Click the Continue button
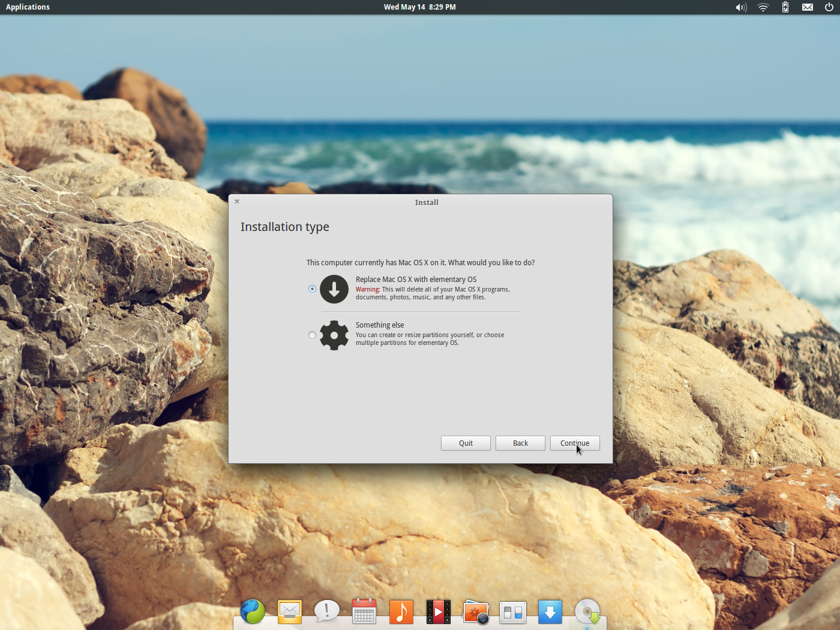Viewport: 840px width, 630px height. coord(575,443)
